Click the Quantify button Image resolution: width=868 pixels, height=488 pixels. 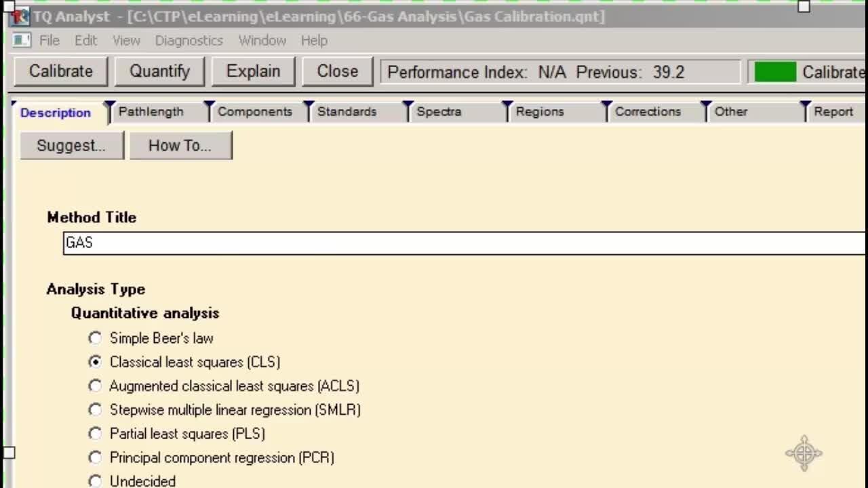159,71
